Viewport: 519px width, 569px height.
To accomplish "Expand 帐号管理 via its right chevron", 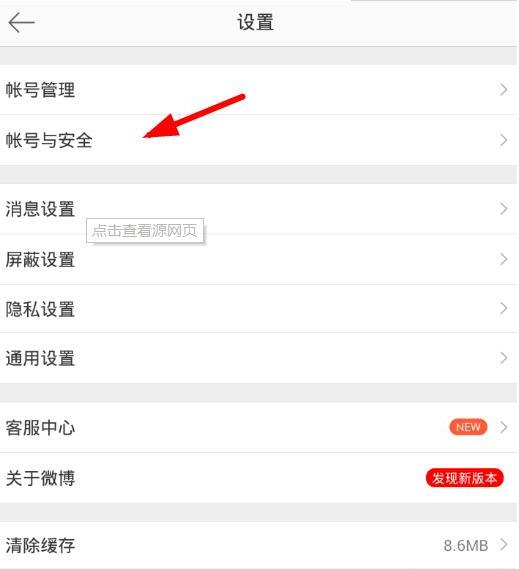I will pyautogui.click(x=503, y=90).
